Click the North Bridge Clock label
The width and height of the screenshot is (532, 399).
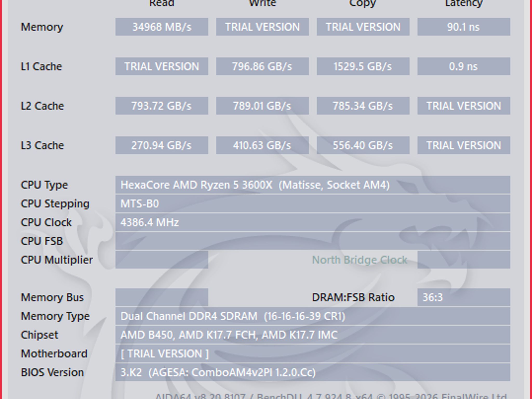pyautogui.click(x=360, y=260)
